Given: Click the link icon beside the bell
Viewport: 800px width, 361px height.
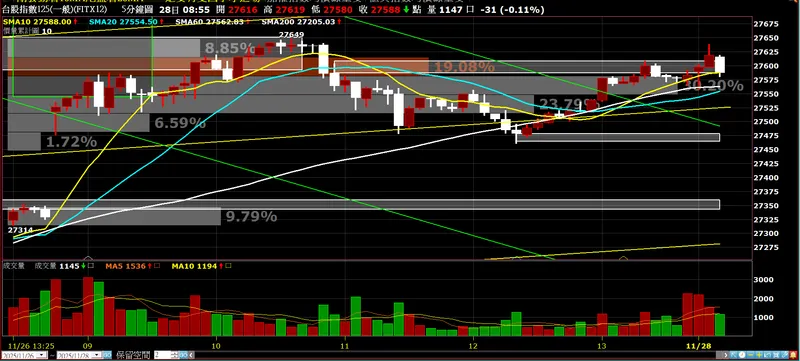Looking at the screenshot, I should point(785,355).
